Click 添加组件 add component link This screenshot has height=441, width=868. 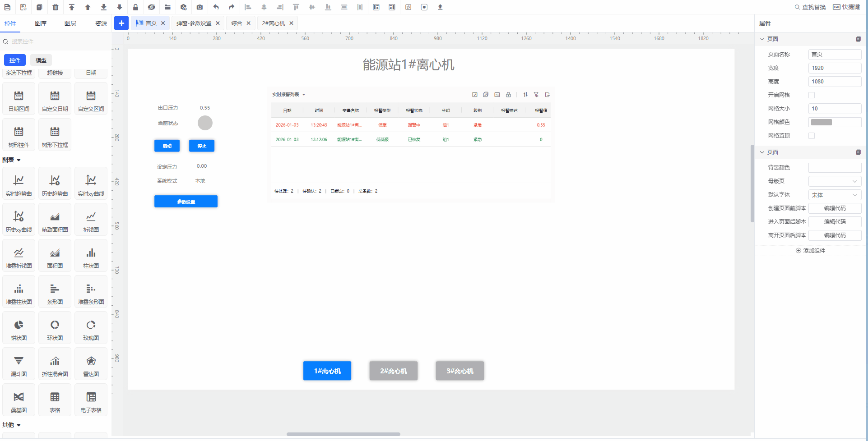(810, 251)
